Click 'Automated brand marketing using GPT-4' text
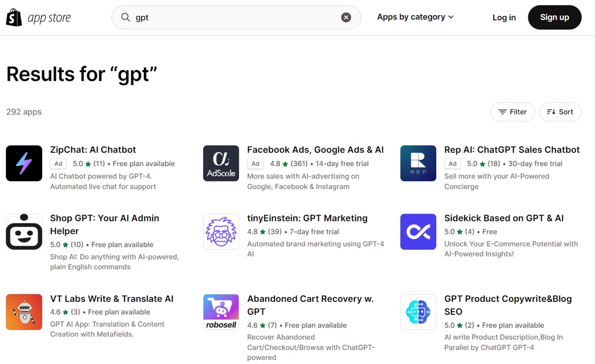Screen dimensions: 595x364 (x=315, y=249)
